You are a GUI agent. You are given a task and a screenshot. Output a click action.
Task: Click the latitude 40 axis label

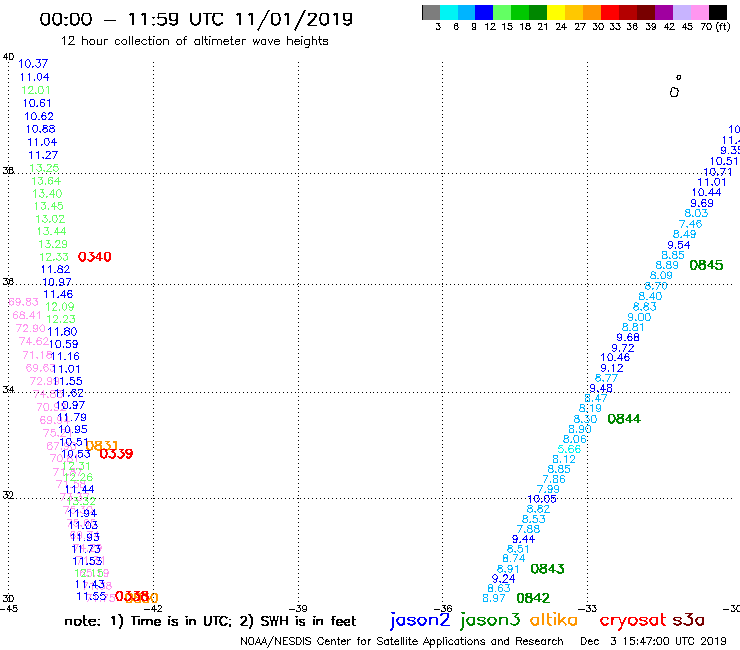8,57
